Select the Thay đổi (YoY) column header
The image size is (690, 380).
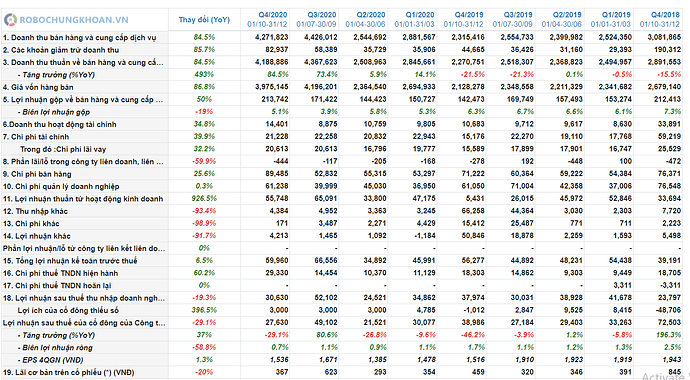tap(204, 20)
